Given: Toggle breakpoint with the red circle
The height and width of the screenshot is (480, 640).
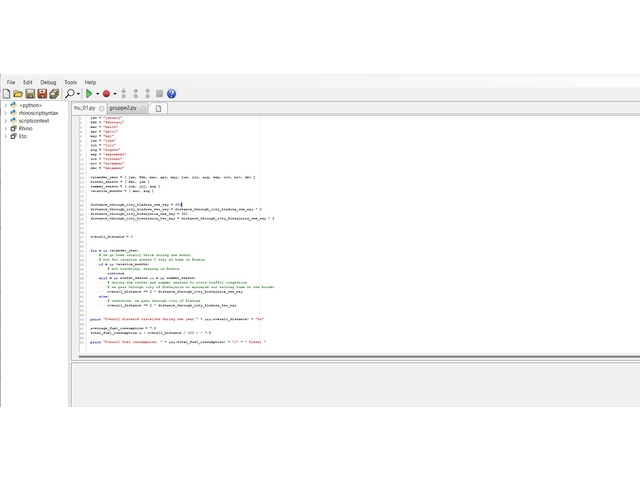Looking at the screenshot, I should [106, 94].
